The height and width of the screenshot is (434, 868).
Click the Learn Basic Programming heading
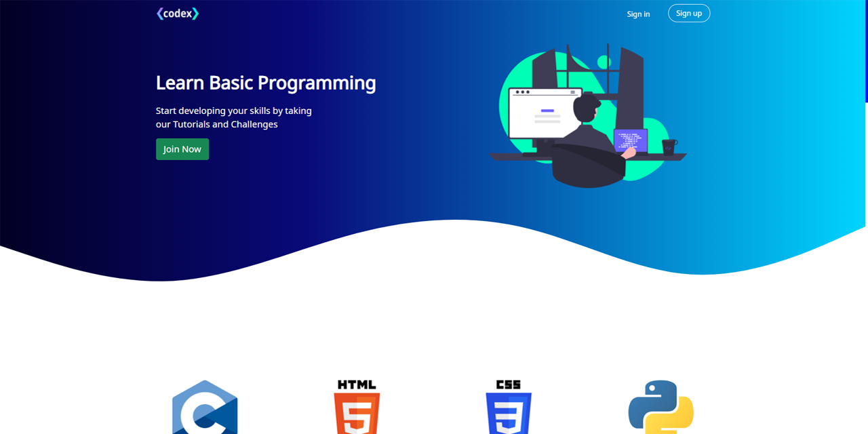266,83
